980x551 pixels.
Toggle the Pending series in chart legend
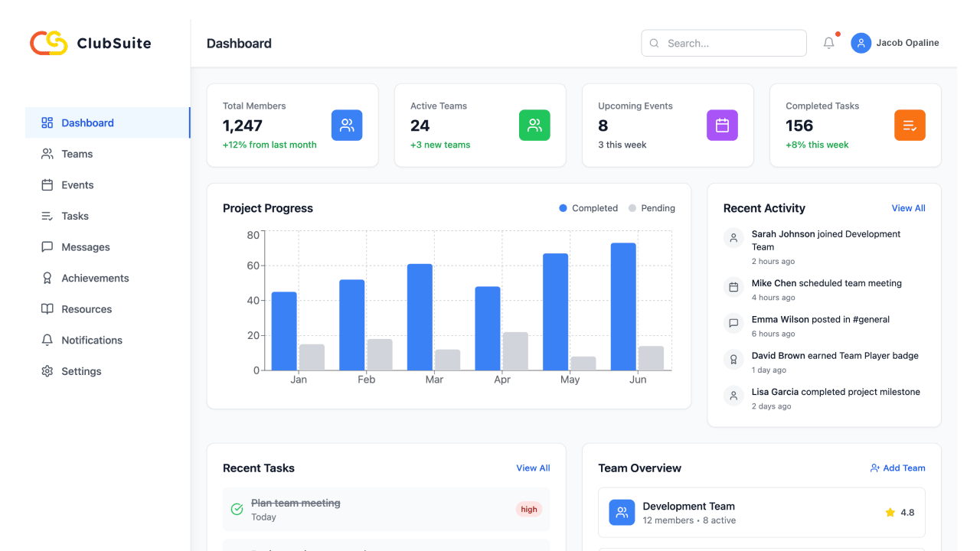[x=652, y=208]
